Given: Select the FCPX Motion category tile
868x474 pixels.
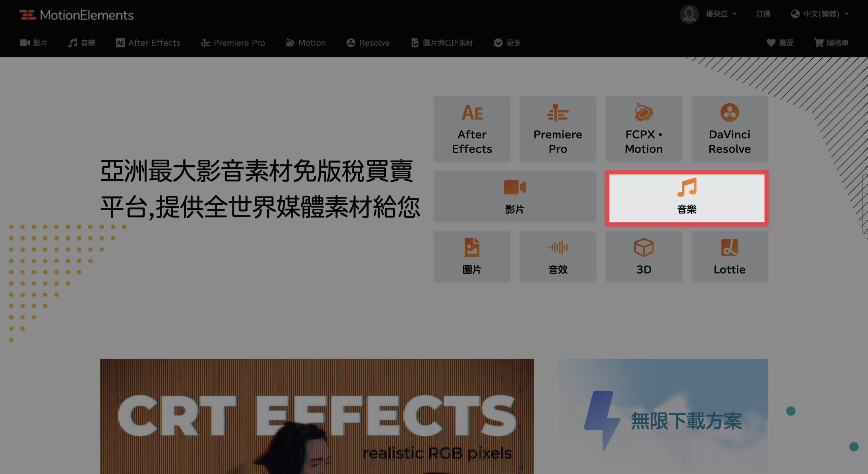Looking at the screenshot, I should (644, 128).
